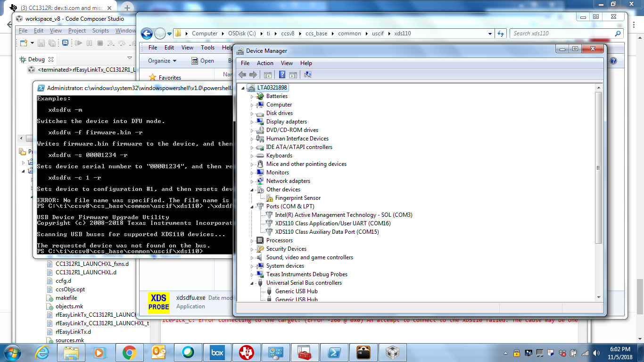Collapse the Universal Serial Bus controllers node
The width and height of the screenshot is (644, 362).
[x=252, y=283]
